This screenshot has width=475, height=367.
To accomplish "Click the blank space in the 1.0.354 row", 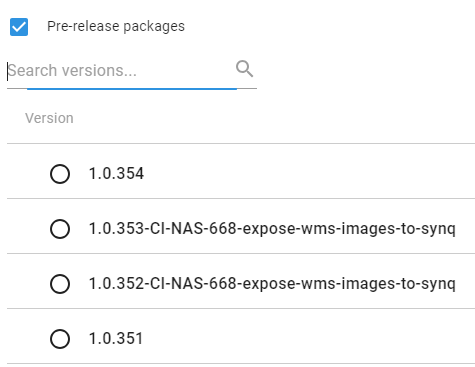I will [300, 174].
